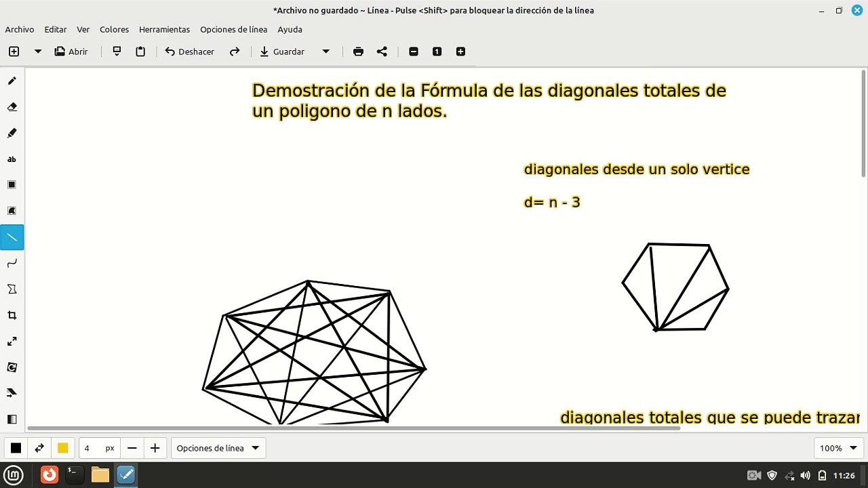Click the camera icon in tray

tap(754, 475)
